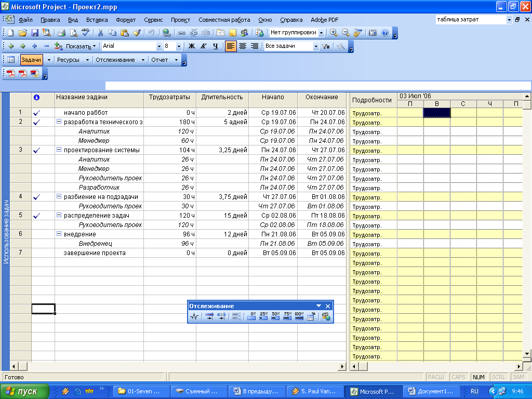532x399 pixels.
Task: Set task to 50% complete
Action: pos(275,316)
